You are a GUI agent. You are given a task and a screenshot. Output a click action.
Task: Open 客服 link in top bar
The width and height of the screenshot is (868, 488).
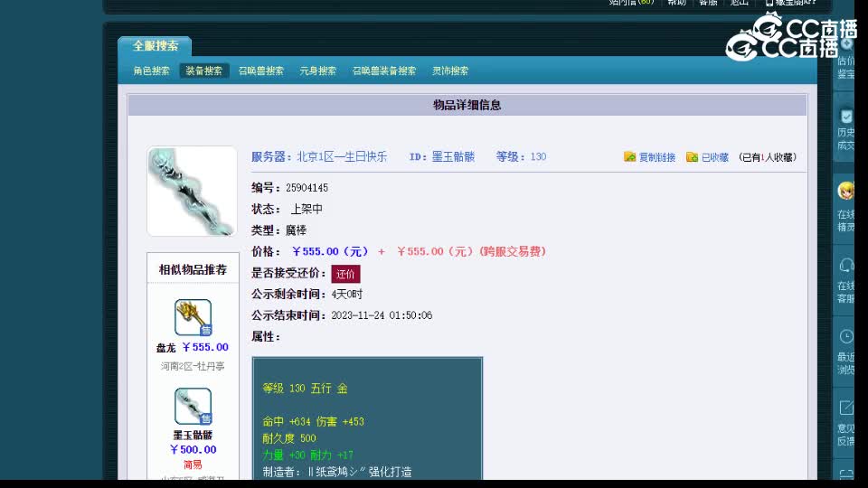708,3
